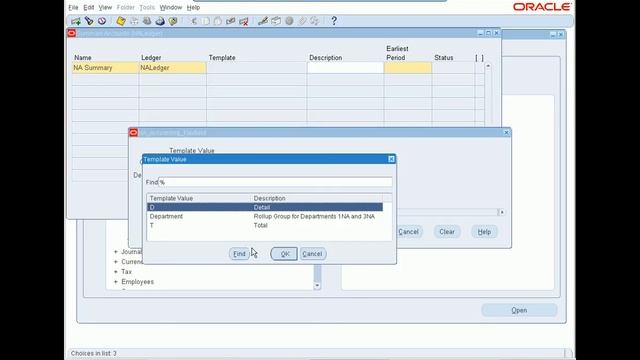Viewport: 640px width, 360px height.
Task: Click the Clear button in flexfield window
Action: click(x=447, y=232)
